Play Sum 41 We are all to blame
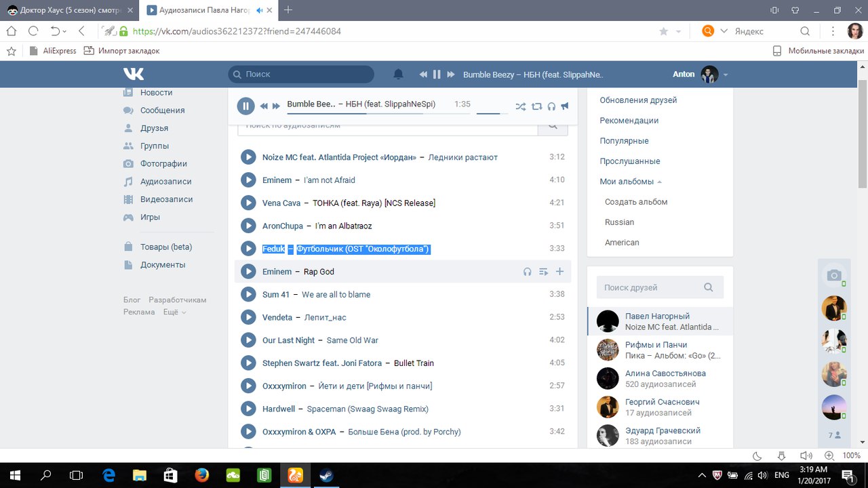868x488 pixels. [x=248, y=294]
